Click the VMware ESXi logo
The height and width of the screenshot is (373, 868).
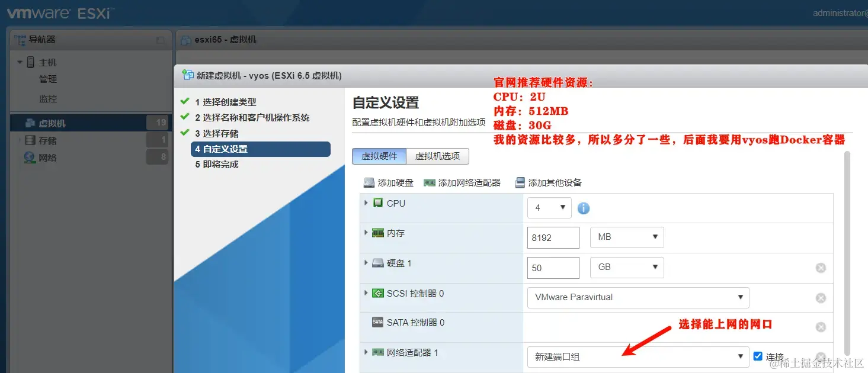click(60, 12)
